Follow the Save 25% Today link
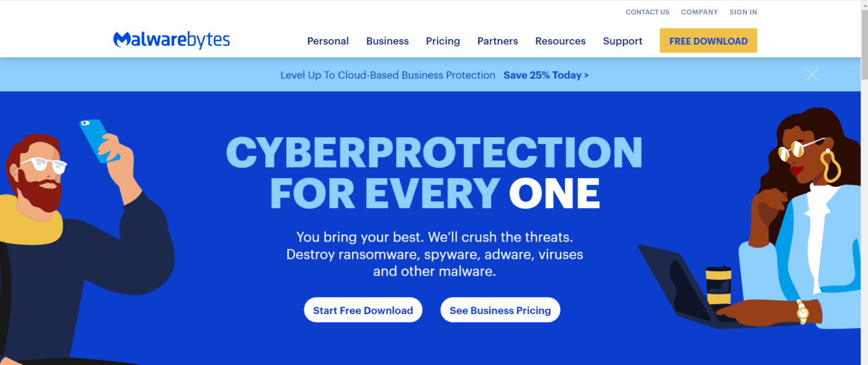Image resolution: width=868 pixels, height=365 pixels. pyautogui.click(x=546, y=75)
